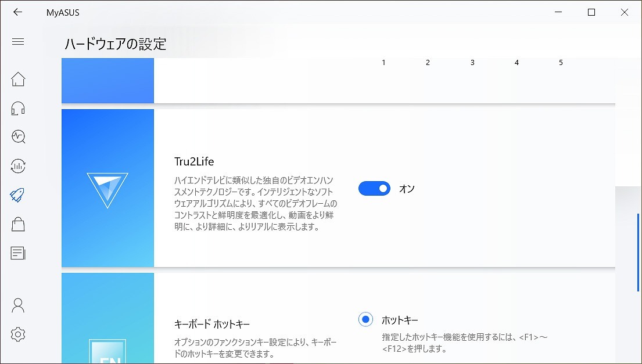Open the update chart icon in sidebar

coord(18,165)
